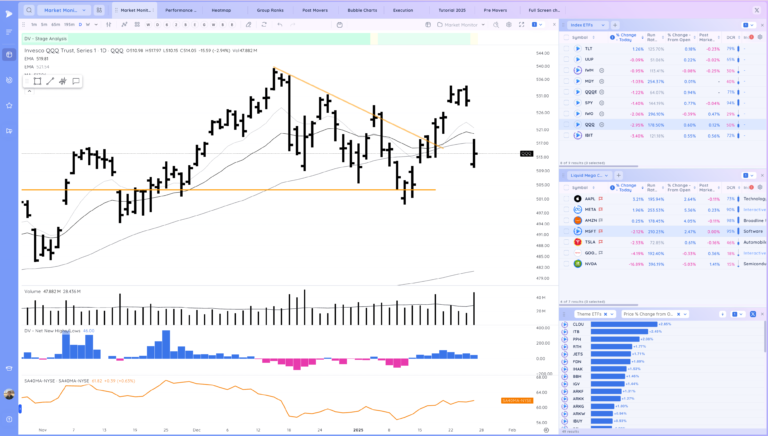The image size is (768, 436).
Task: Click the Tesla logo icon for TSLA
Action: tap(578, 241)
